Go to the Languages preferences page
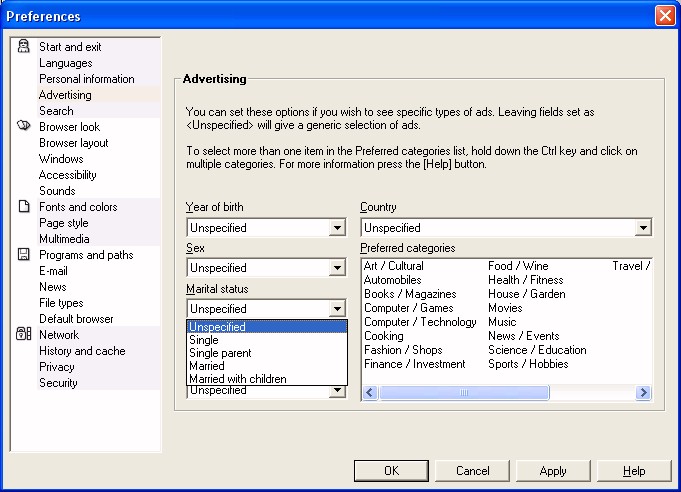Viewport: 681px width, 492px height. tap(66, 63)
